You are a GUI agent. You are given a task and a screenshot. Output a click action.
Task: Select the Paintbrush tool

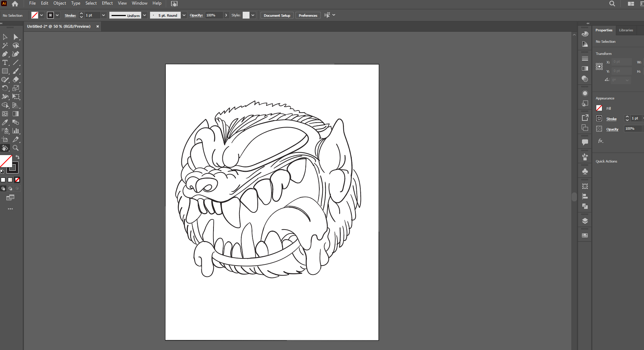click(16, 71)
